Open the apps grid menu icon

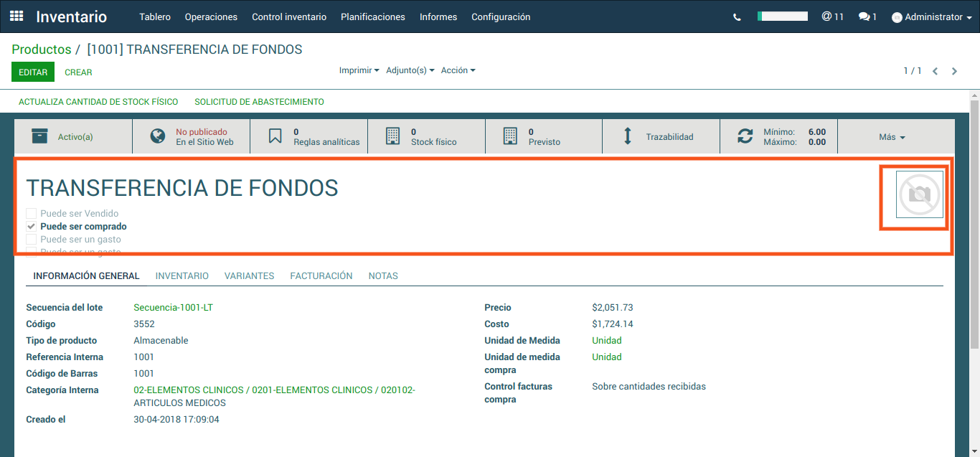[x=17, y=17]
